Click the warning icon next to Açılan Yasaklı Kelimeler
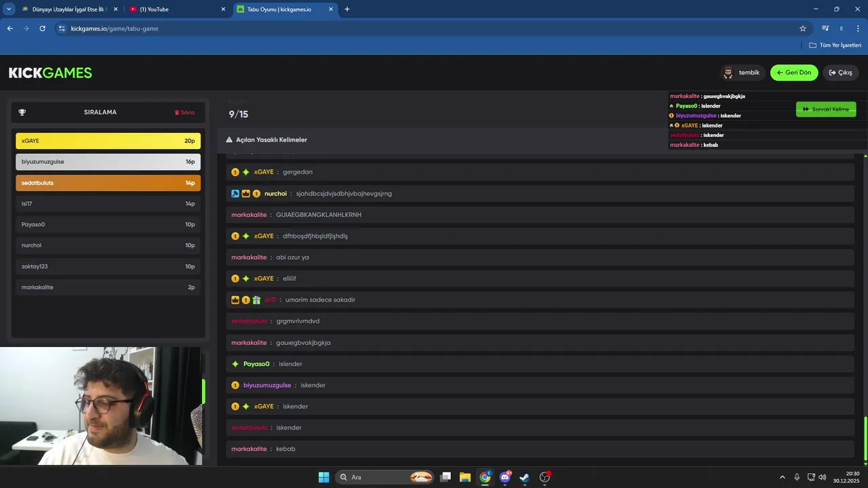This screenshot has height=488, width=868. tap(229, 140)
